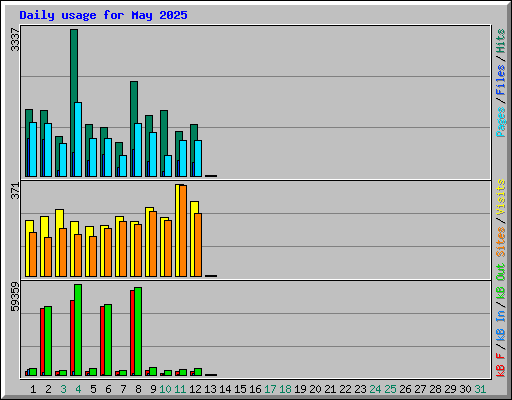Click the 59359 axis maximum label
Viewport: 512px width, 400px height.
[15, 297]
